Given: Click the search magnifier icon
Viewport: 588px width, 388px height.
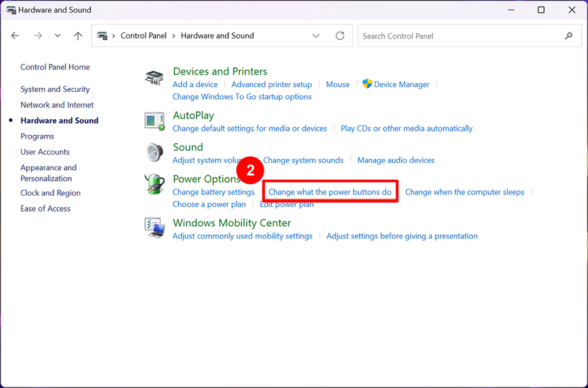Looking at the screenshot, I should pyautogui.click(x=569, y=35).
